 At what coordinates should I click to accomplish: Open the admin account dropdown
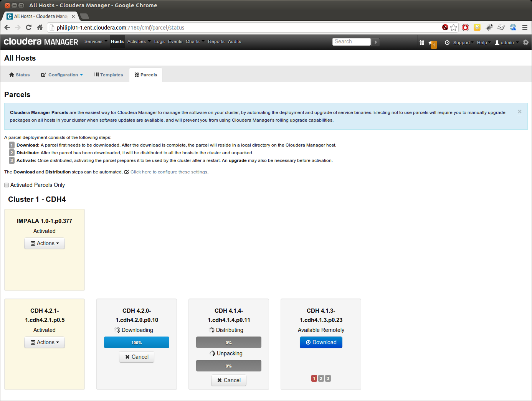click(x=507, y=43)
